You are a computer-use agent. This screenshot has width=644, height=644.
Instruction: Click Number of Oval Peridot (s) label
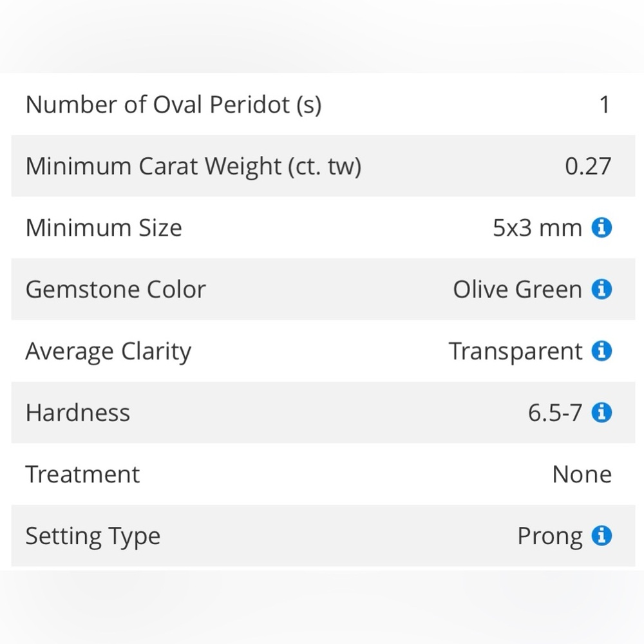[173, 105]
